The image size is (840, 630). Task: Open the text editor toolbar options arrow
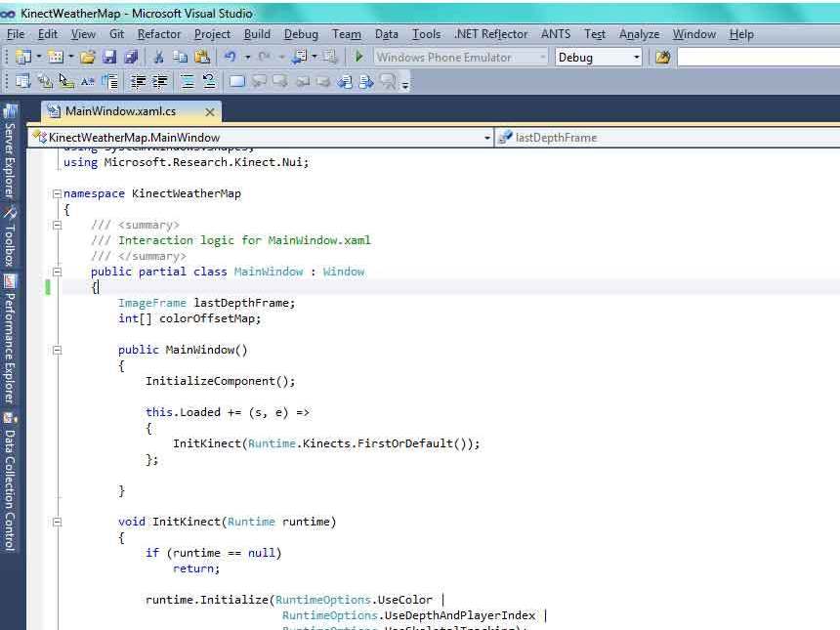click(x=405, y=84)
